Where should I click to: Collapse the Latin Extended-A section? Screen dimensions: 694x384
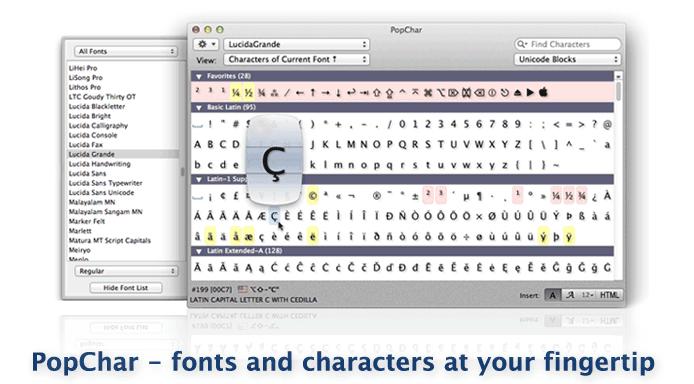(199, 251)
